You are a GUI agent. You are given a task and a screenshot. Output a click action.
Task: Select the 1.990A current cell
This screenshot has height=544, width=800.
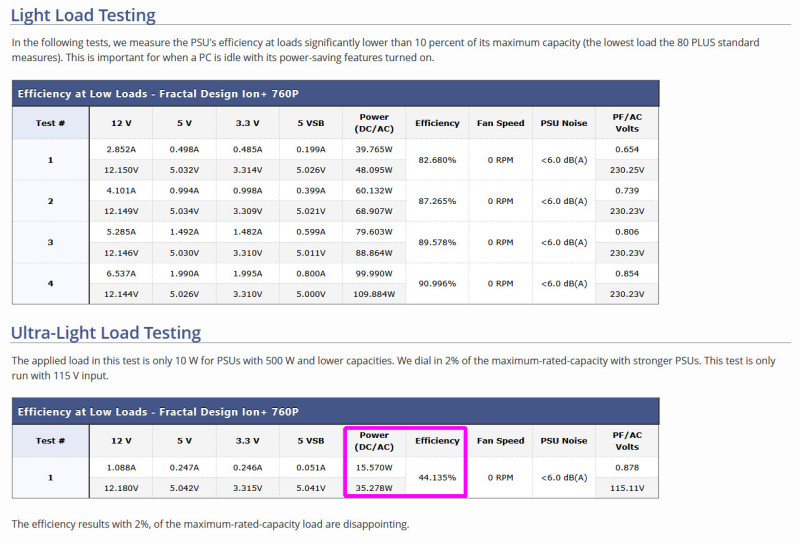[184, 274]
